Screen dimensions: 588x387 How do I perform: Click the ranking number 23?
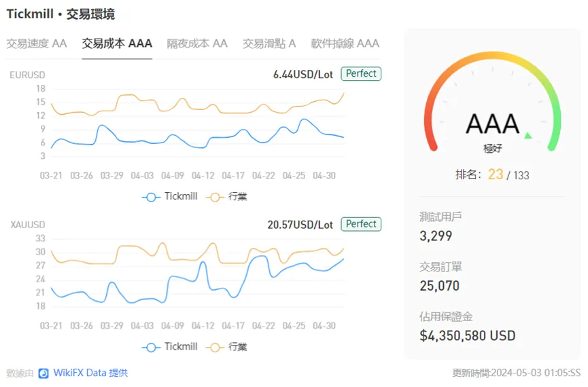coord(495,174)
